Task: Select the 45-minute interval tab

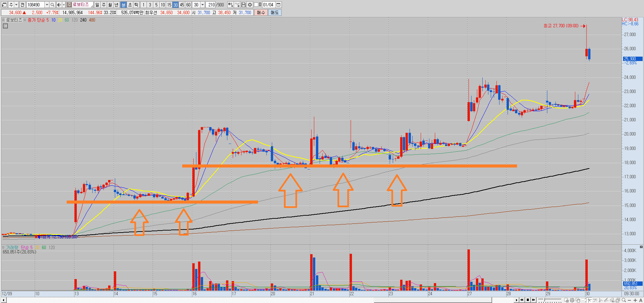Action: click(x=182, y=5)
